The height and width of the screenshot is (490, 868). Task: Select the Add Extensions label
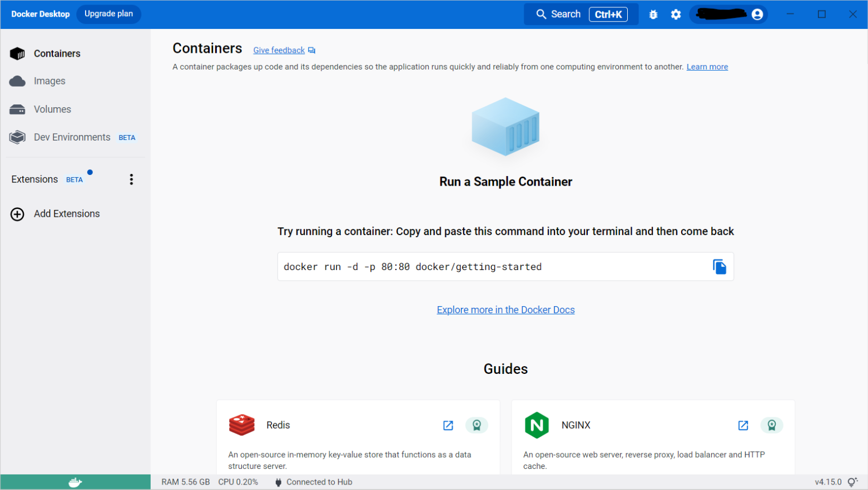tap(67, 214)
